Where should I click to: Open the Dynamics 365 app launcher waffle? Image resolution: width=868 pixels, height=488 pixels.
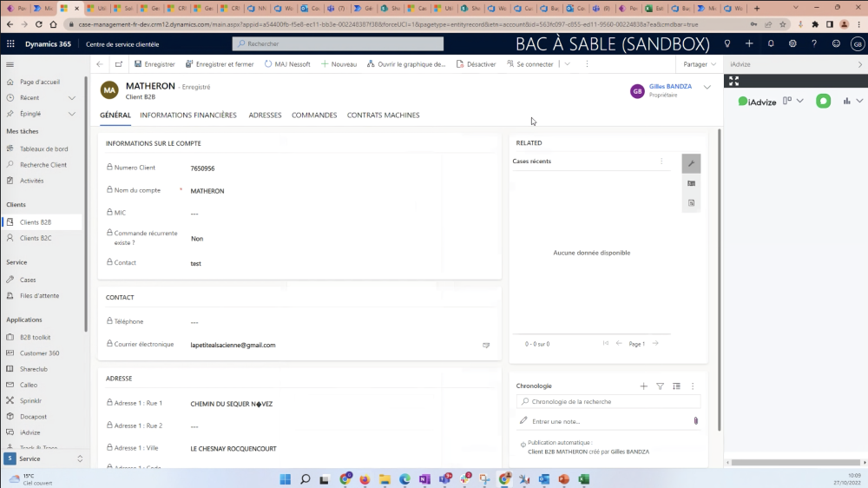10,43
